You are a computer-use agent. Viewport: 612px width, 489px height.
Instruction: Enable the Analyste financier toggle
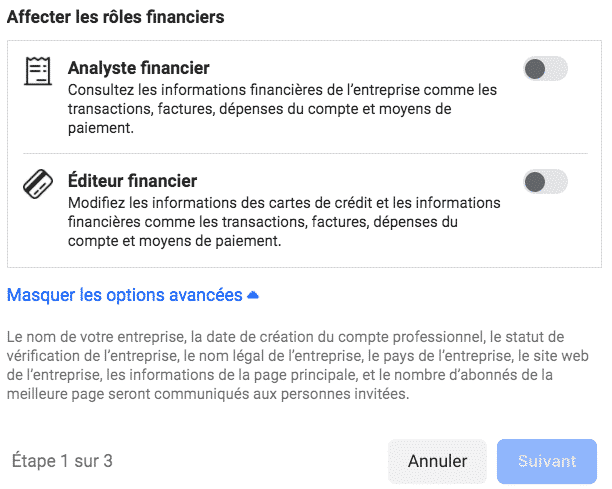545,69
